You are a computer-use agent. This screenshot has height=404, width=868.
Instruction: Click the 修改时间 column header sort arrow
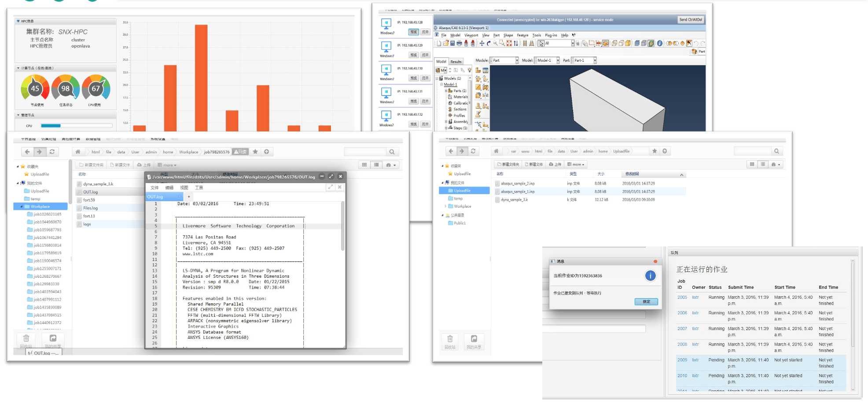(x=681, y=175)
